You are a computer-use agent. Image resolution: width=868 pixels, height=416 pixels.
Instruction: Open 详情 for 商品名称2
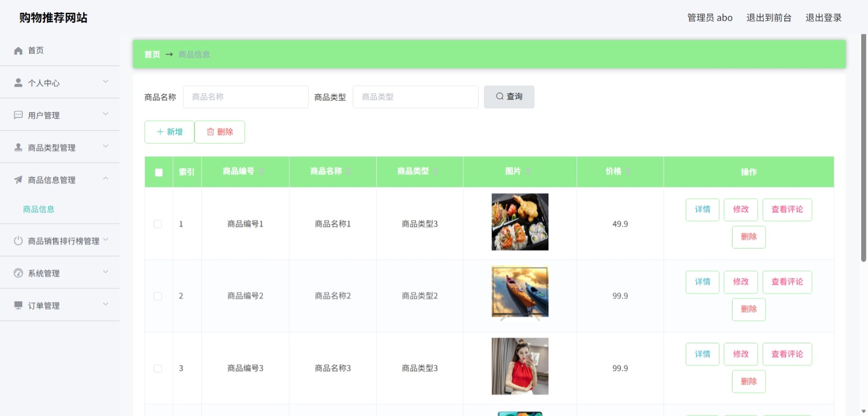[703, 282]
